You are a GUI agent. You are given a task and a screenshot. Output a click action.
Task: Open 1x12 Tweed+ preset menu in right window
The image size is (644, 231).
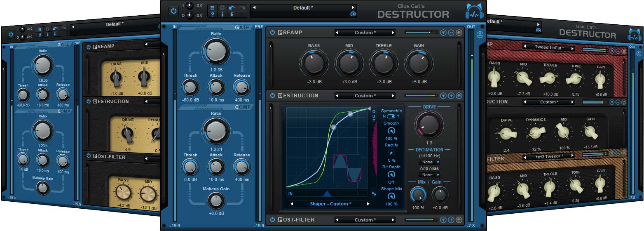click(549, 157)
